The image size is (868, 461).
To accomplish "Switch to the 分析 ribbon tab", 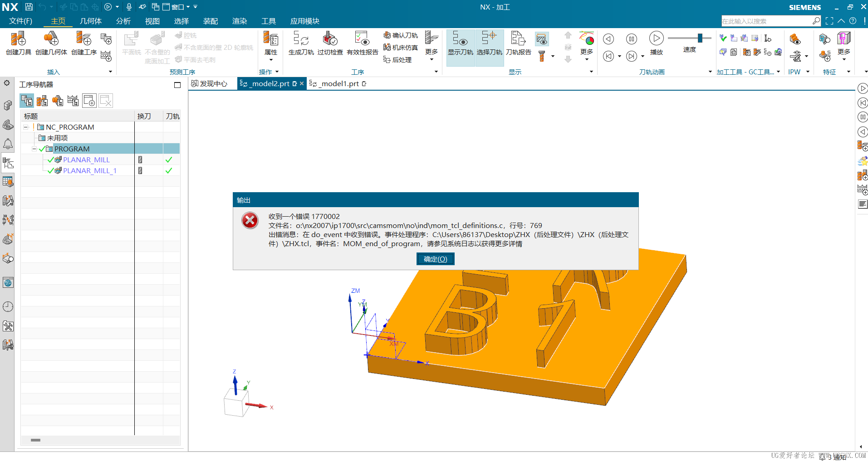I will (123, 21).
